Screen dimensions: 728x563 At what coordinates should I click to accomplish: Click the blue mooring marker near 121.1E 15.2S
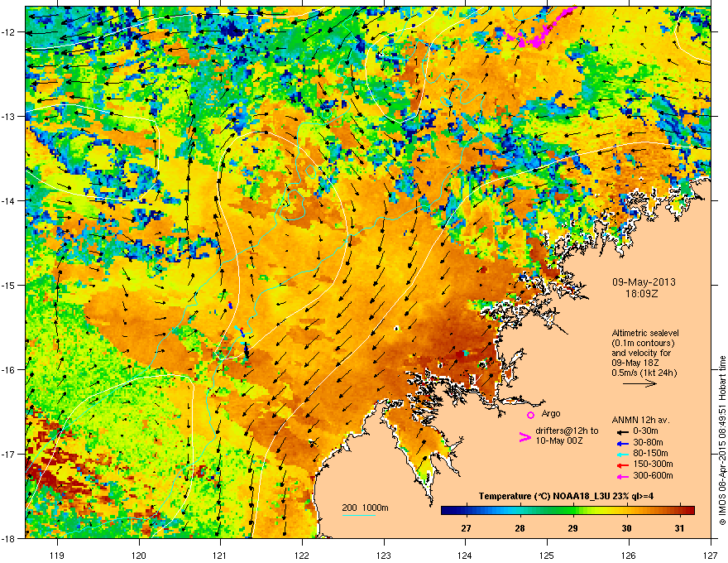pyautogui.click(x=230, y=306)
